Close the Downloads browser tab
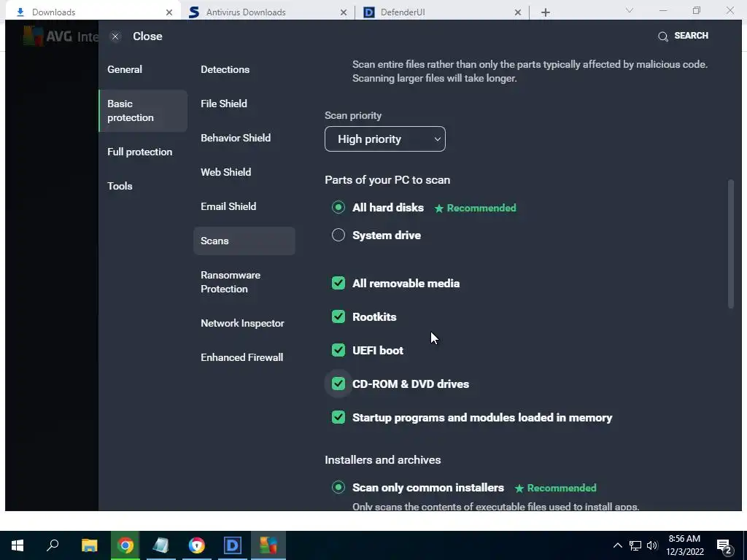 click(169, 12)
